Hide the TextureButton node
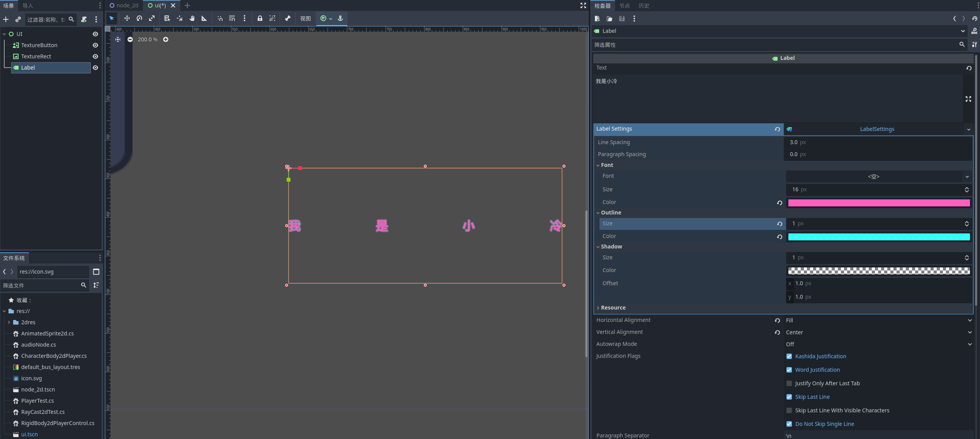The image size is (980, 439). (95, 45)
